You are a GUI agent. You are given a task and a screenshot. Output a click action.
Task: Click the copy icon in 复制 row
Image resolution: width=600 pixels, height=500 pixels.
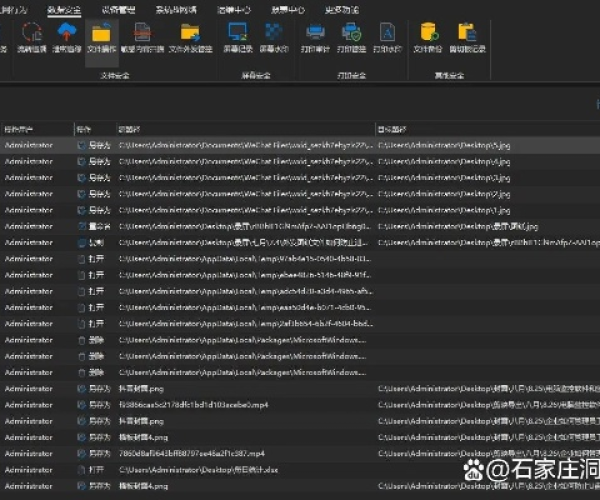coord(82,243)
